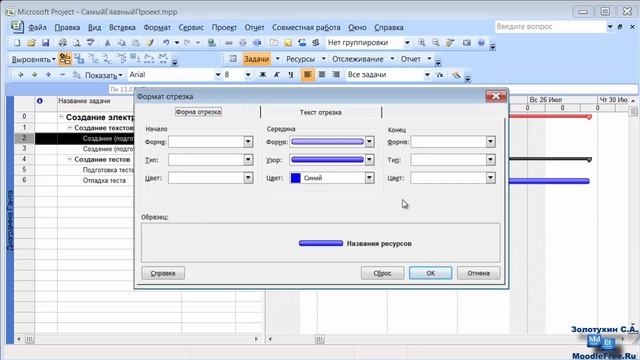640x360 pixels.
Task: Save the project with the floppy icon
Action: [46, 42]
